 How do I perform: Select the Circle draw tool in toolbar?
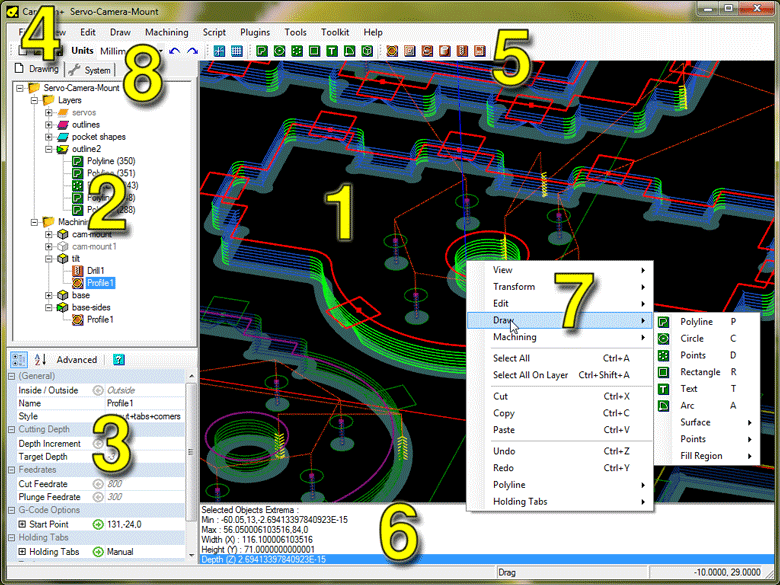279,50
